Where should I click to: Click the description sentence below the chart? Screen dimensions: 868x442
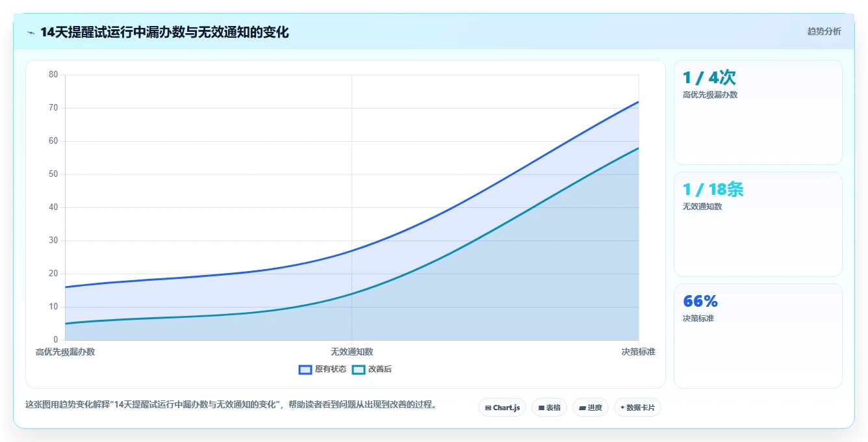tap(231, 404)
